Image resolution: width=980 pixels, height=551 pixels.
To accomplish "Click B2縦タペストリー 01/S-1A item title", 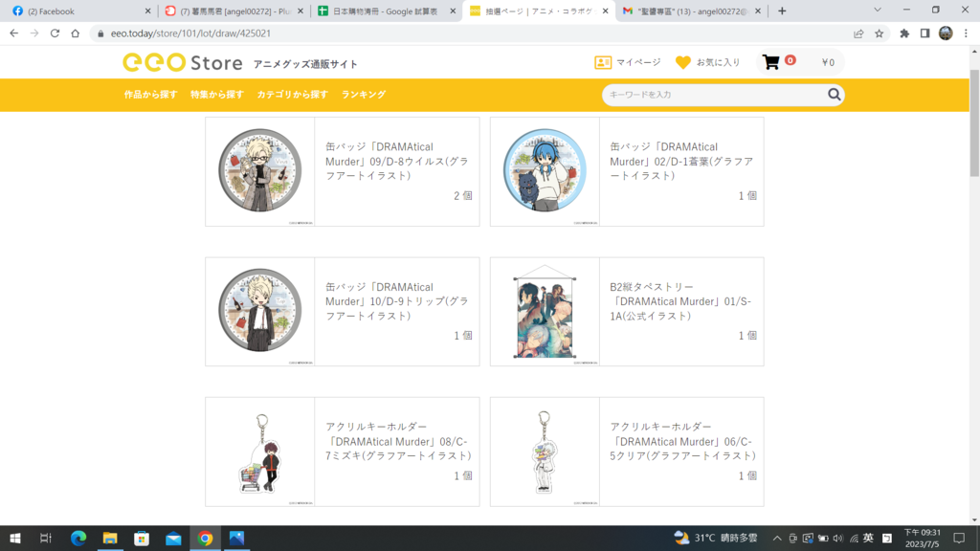I will coord(680,301).
